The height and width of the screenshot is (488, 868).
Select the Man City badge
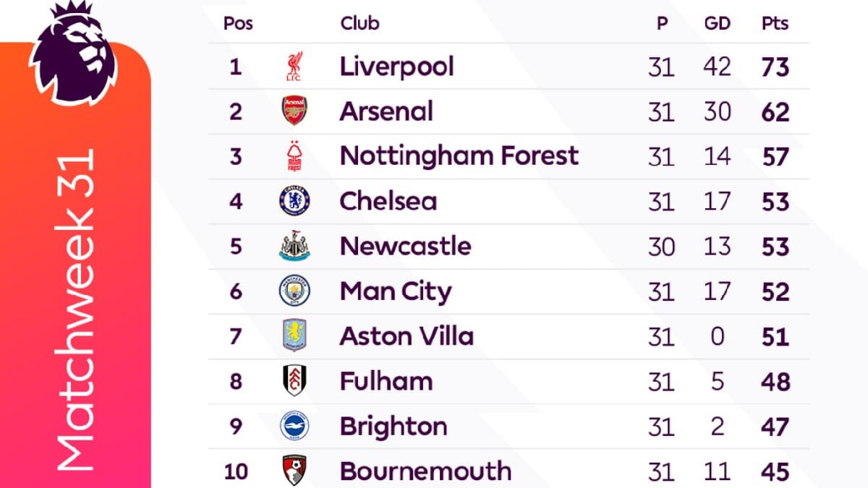294,291
